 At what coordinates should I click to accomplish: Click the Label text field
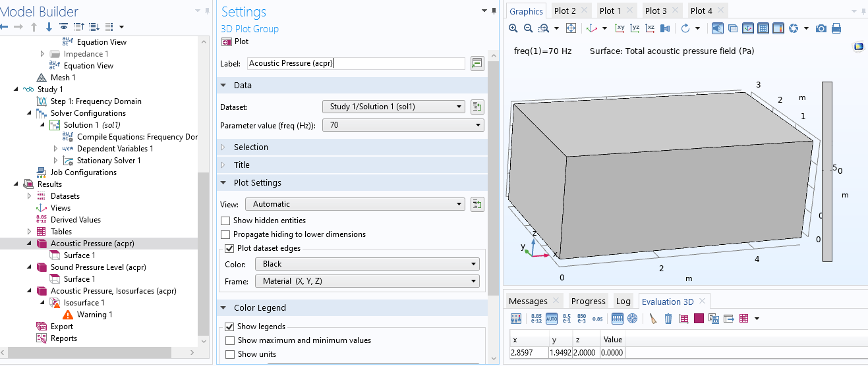pos(356,64)
